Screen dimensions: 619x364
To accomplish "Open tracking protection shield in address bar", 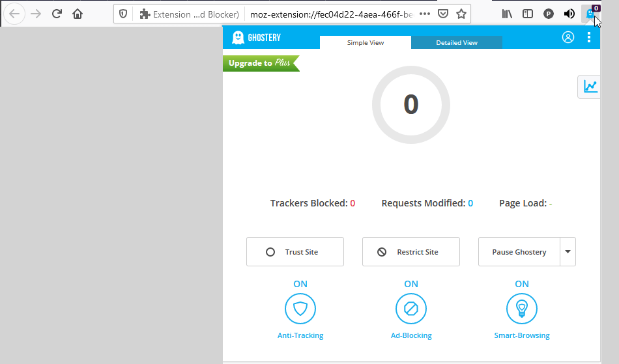I will [123, 14].
